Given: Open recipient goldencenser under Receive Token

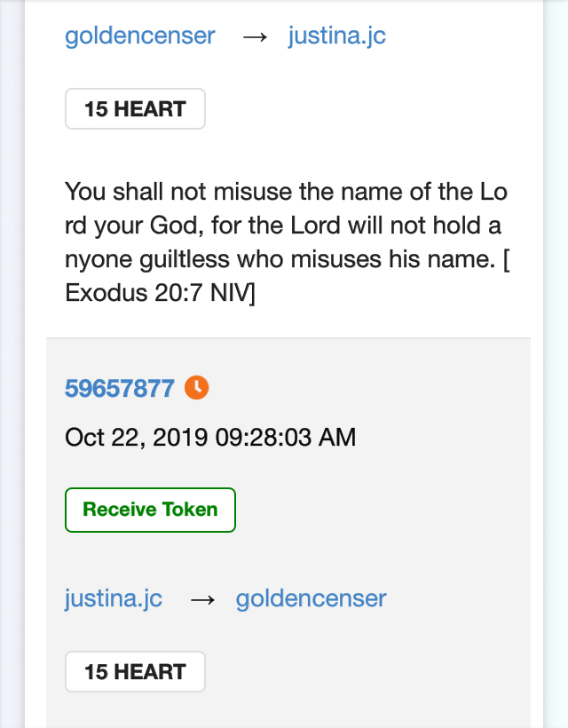Looking at the screenshot, I should [x=311, y=598].
